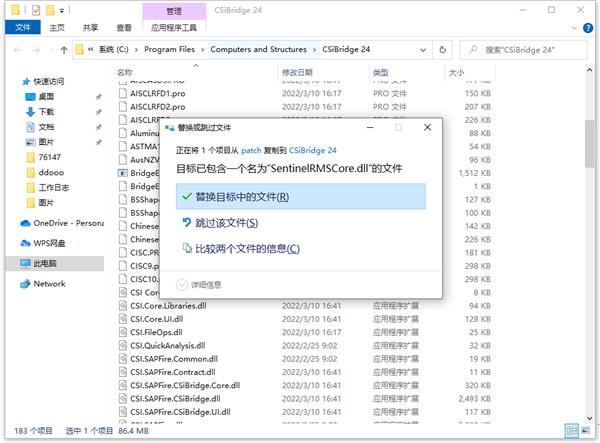
Task: Switch to the 主页 ribbon tab
Action: point(57,28)
